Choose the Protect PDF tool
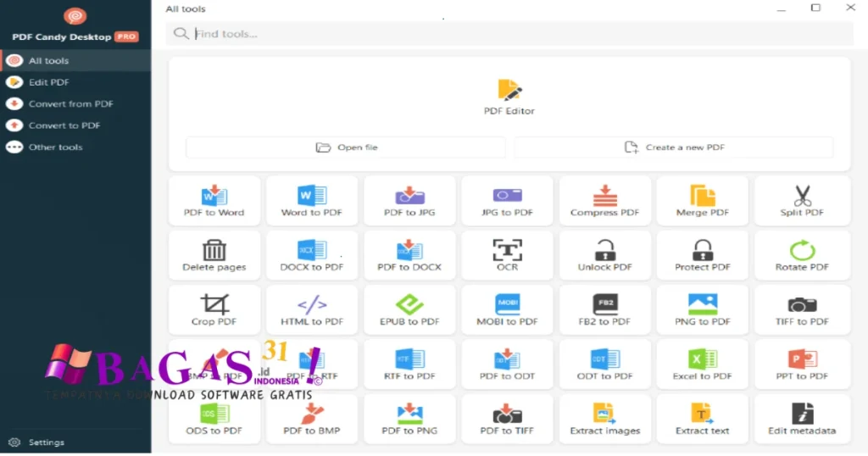Viewport: 868px width, 456px height. tap(703, 256)
